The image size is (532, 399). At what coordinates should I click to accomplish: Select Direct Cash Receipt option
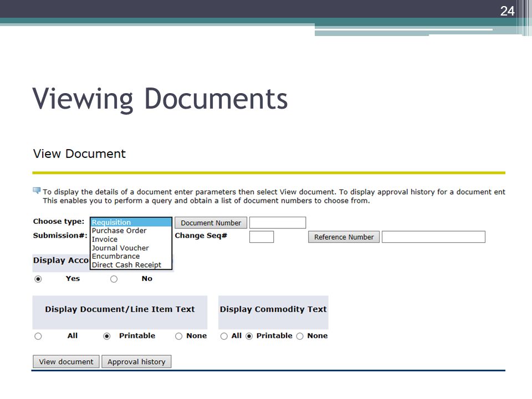[x=131, y=265]
